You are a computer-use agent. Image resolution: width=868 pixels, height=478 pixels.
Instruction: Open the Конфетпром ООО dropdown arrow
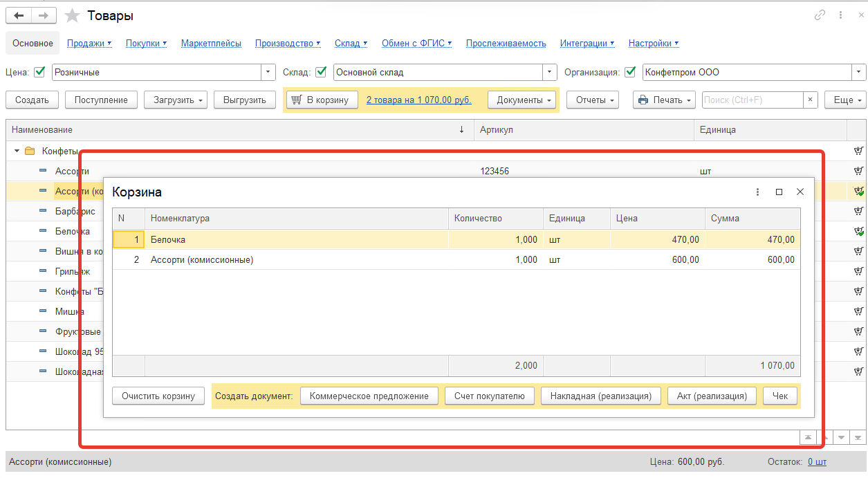click(859, 72)
